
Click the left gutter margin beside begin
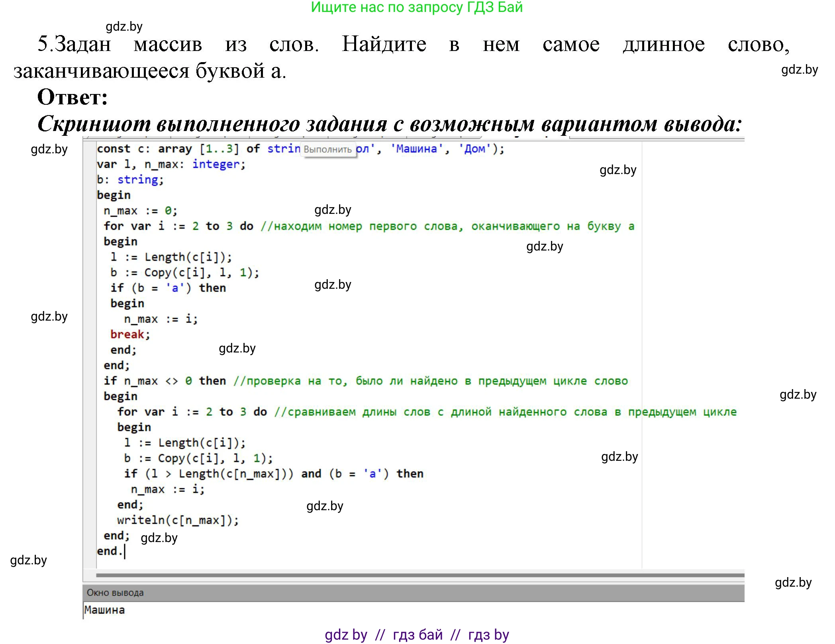89,195
